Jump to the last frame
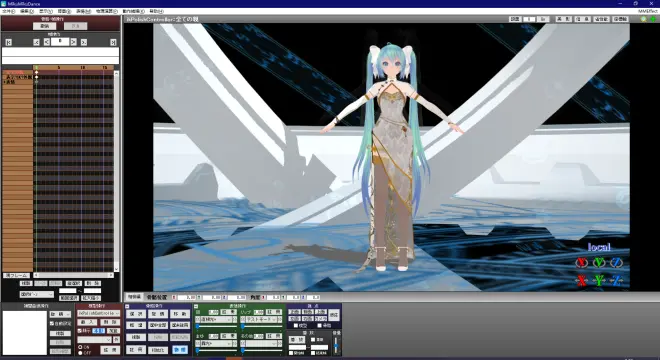Viewport: 660px width, 360px height. pos(113,42)
